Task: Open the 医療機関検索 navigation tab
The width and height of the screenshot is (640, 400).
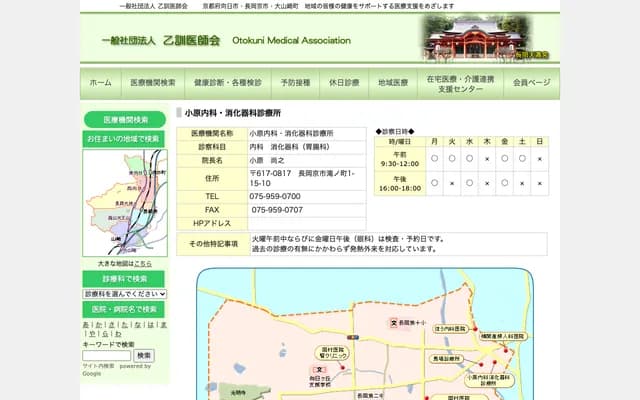Action: pyautogui.click(x=153, y=83)
